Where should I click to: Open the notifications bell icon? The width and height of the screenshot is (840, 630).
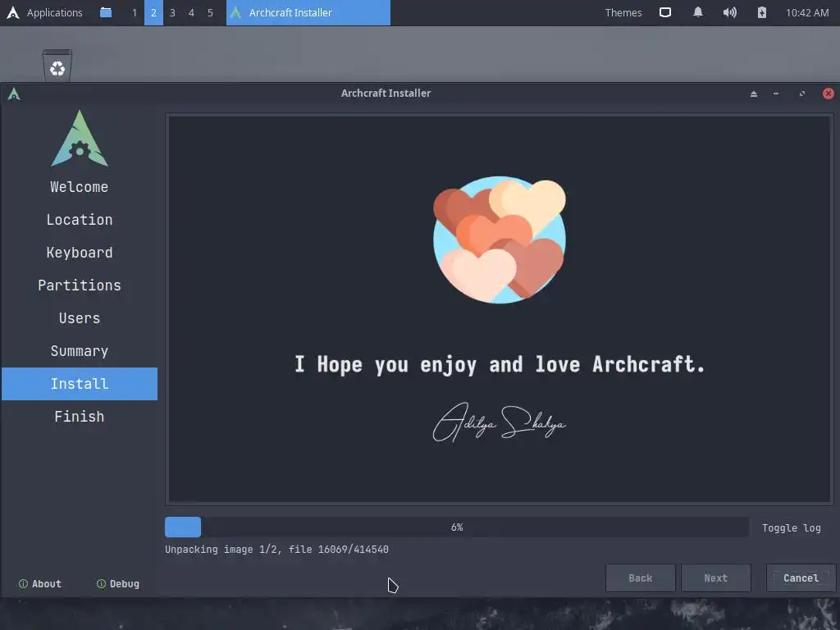click(697, 12)
